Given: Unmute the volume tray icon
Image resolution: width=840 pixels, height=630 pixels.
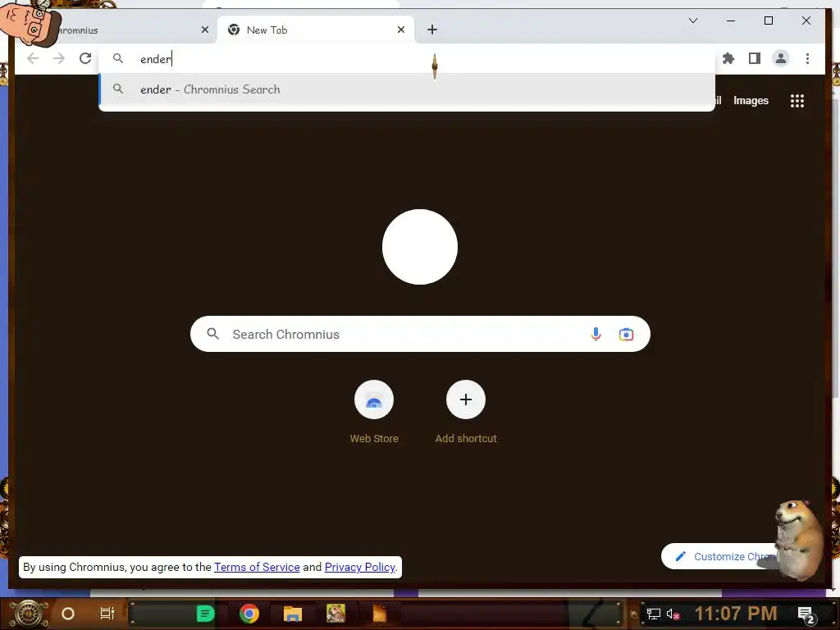Looking at the screenshot, I should click(673, 614).
